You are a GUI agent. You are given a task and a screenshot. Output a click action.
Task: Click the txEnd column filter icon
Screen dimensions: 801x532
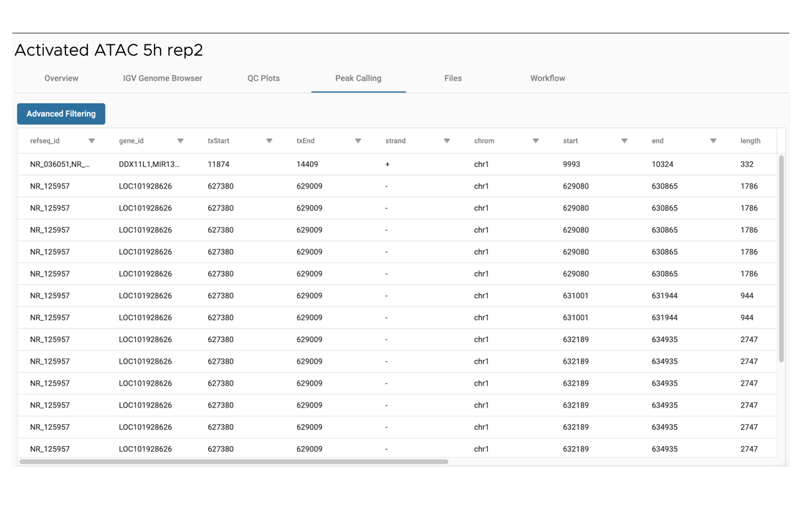pyautogui.click(x=357, y=141)
